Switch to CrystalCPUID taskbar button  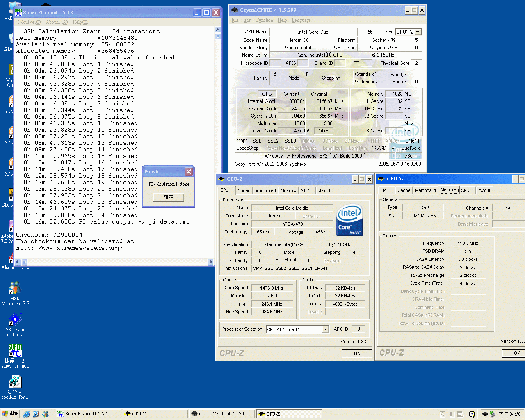(222, 414)
